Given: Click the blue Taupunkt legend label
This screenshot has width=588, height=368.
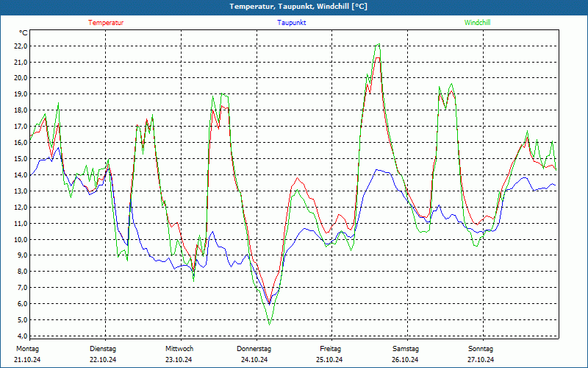Looking at the screenshot, I should [291, 23].
